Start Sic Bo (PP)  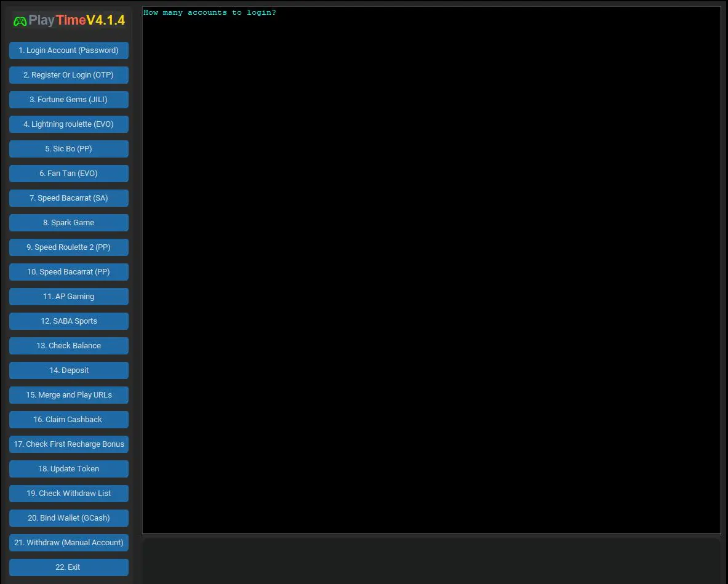click(x=69, y=149)
